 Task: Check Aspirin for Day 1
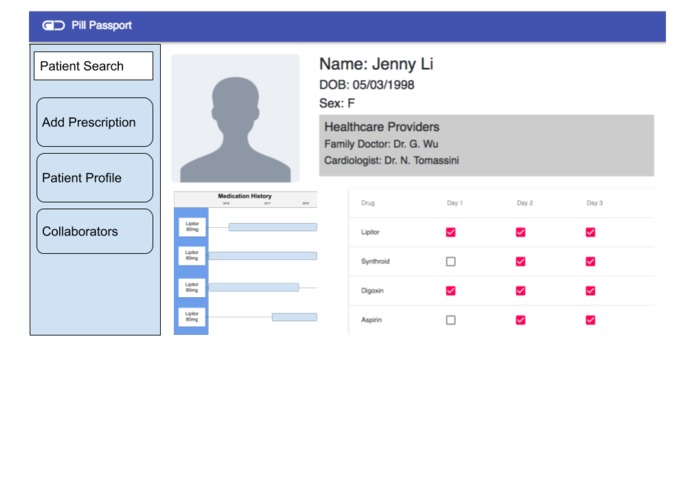click(x=451, y=320)
